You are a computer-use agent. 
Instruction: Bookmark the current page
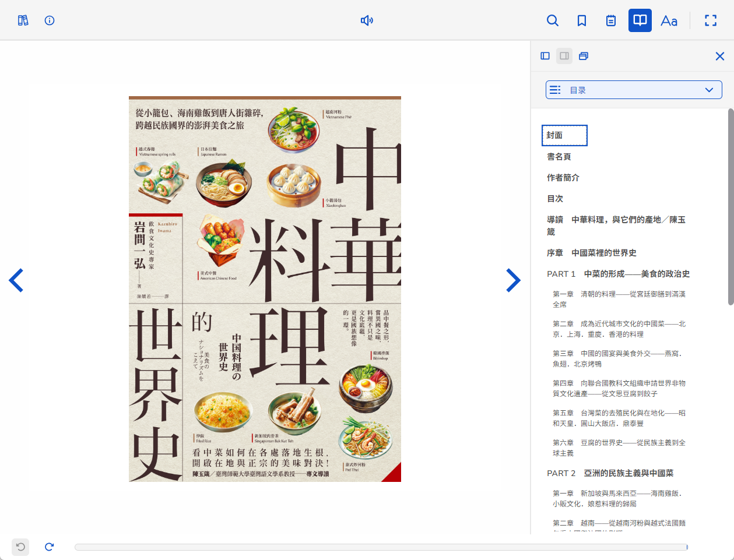tap(581, 20)
